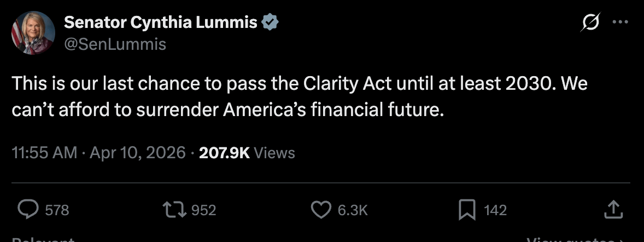This screenshot has height=242, width=644.
Task: Click the name Senator Cynthia Lummis
Action: tap(161, 22)
